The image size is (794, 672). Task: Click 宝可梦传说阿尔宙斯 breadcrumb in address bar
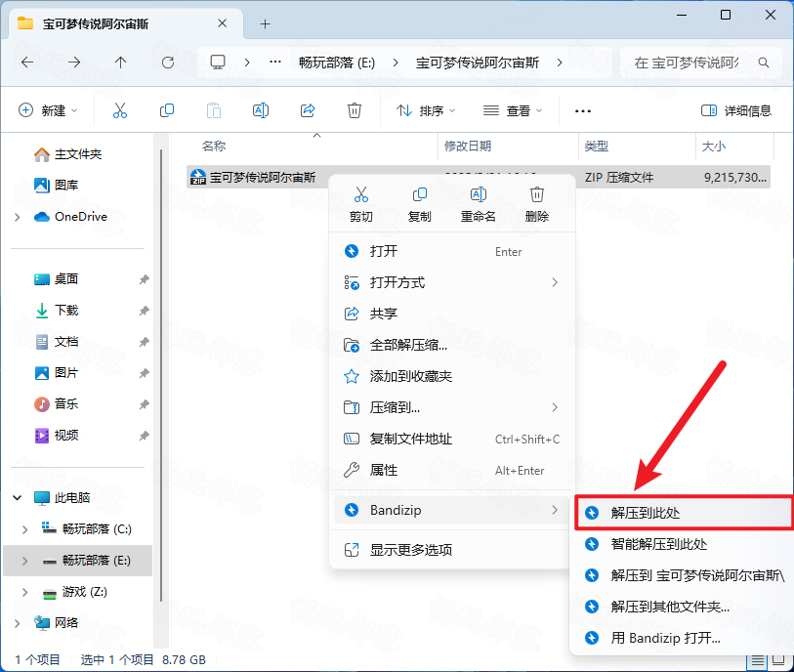coord(478,63)
